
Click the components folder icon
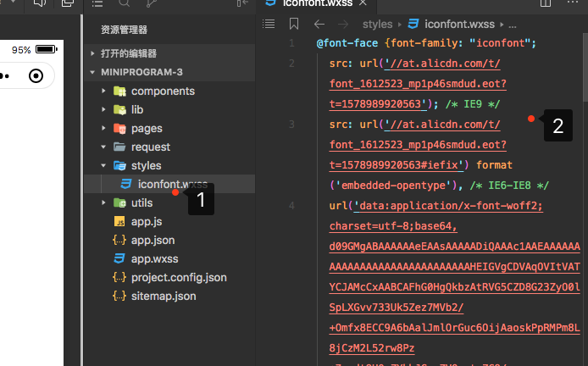tap(119, 91)
